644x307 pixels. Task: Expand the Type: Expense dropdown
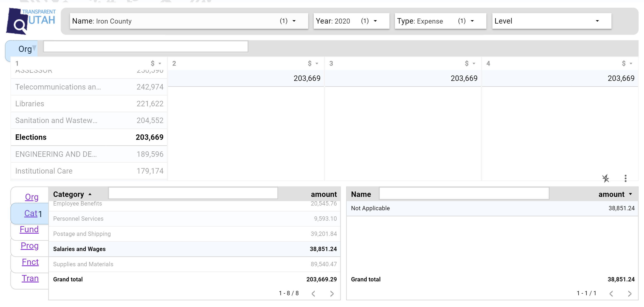[440, 21]
